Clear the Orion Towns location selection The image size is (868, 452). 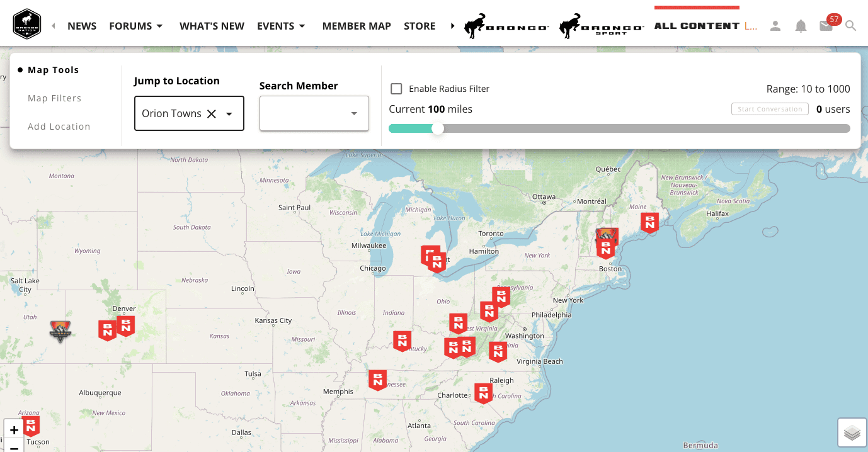coord(212,113)
